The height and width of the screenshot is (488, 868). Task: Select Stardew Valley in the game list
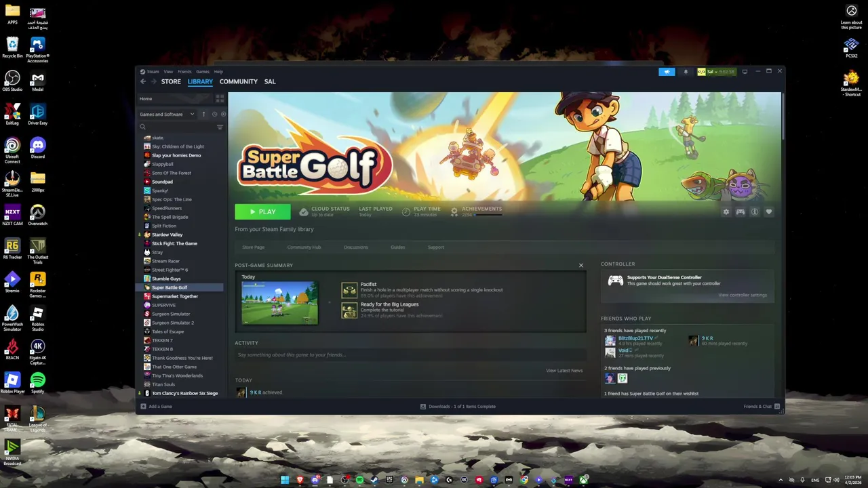[x=167, y=235]
